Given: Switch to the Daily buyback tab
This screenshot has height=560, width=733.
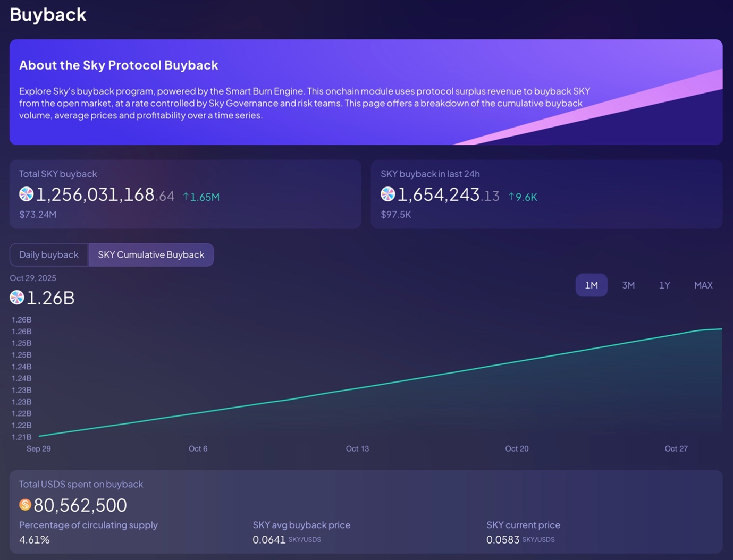Looking at the screenshot, I should 49,254.
